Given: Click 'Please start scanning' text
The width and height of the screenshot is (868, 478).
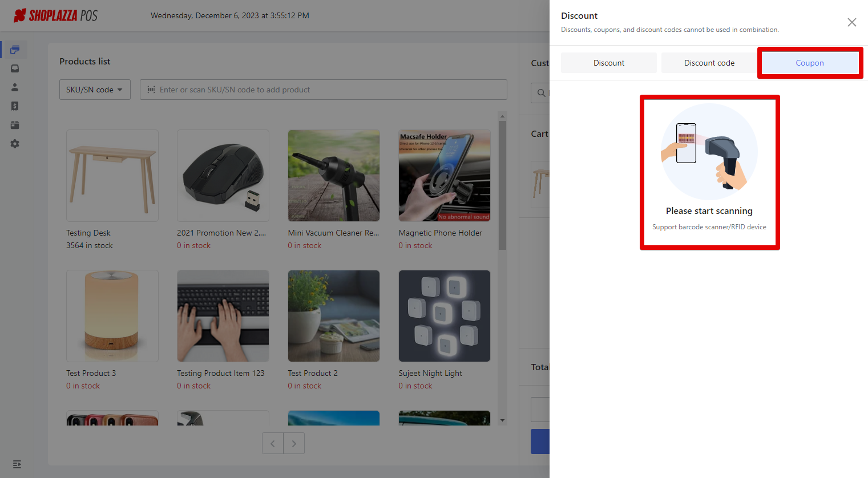Looking at the screenshot, I should (x=709, y=211).
